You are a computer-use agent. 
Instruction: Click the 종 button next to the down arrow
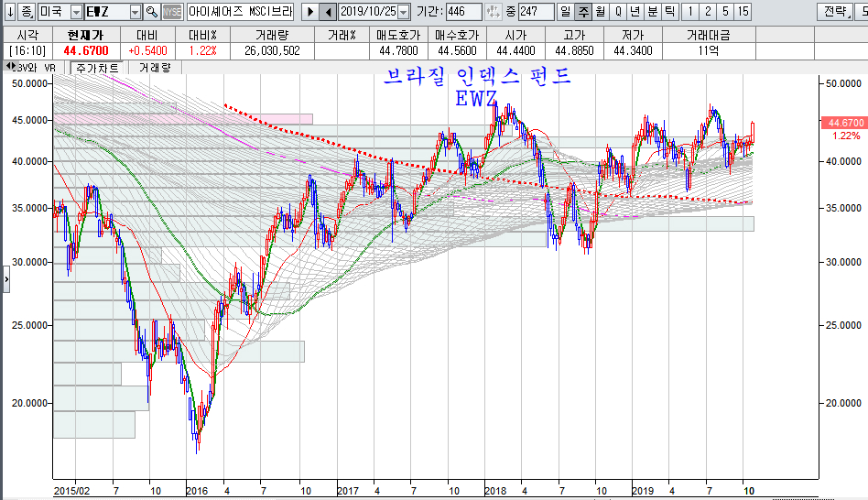(26, 12)
